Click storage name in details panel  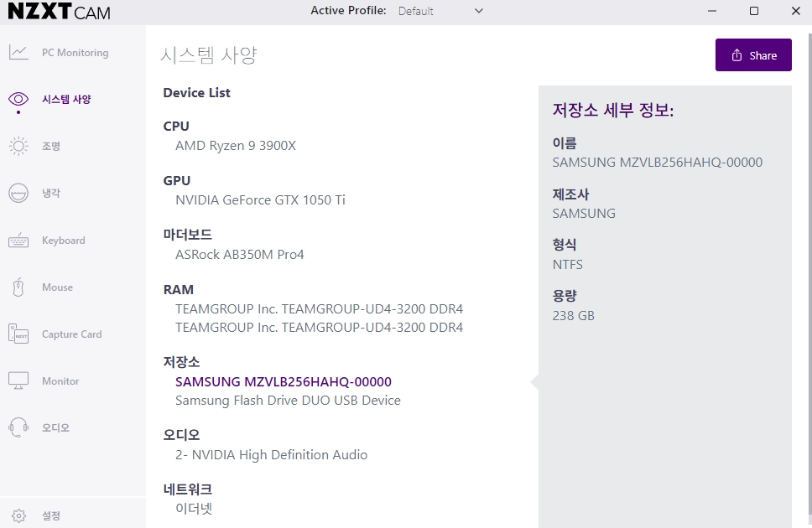[x=657, y=162]
